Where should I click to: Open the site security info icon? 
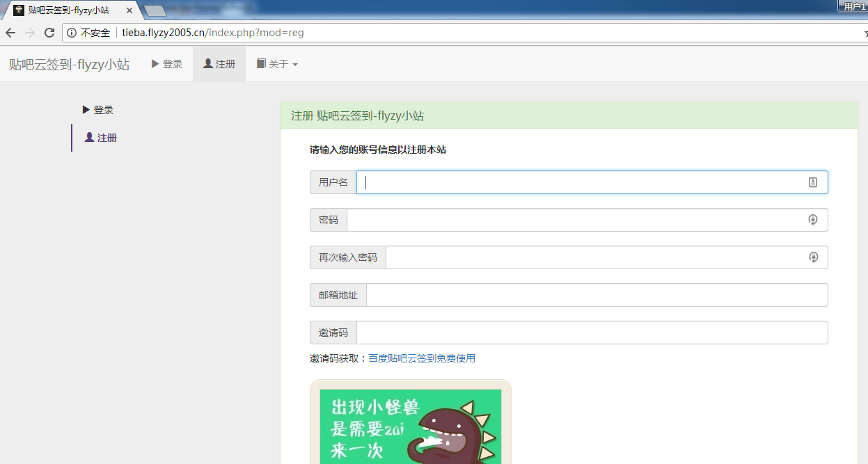(72, 33)
